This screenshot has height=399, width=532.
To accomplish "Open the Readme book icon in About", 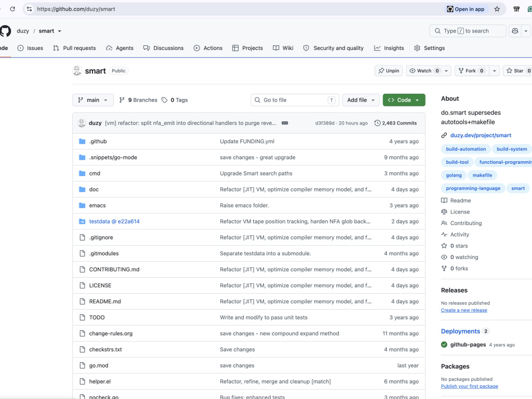I will coord(444,201).
